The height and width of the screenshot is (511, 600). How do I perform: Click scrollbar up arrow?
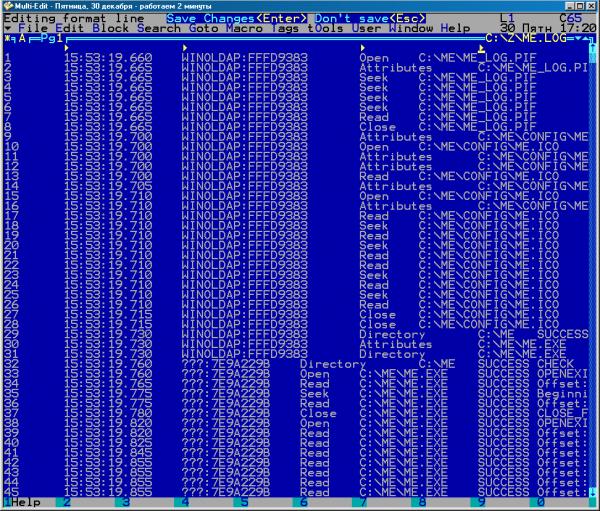[592, 48]
